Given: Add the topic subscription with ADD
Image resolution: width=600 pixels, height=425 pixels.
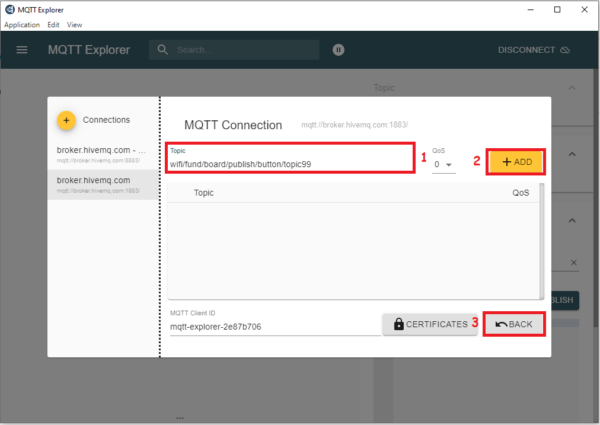Looking at the screenshot, I should pyautogui.click(x=516, y=161).
